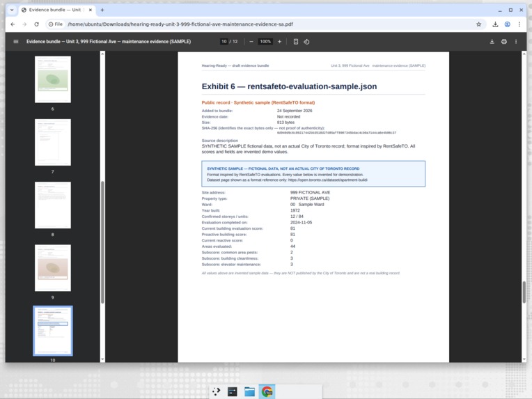Click the 'Source description' label
Screen dimensions: 532x399
click(x=220, y=141)
